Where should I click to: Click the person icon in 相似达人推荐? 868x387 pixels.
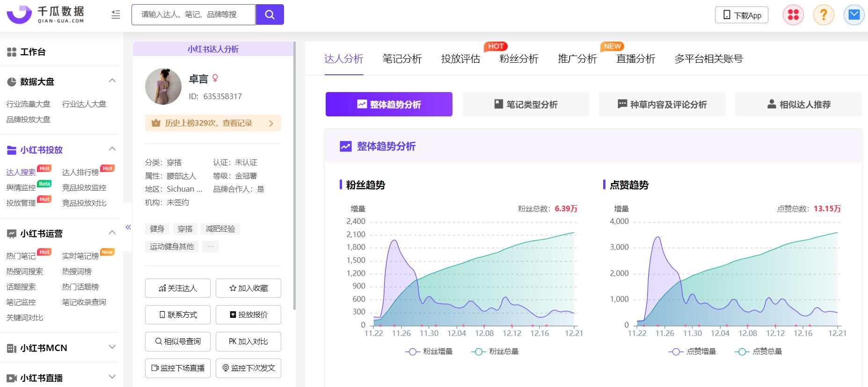coord(772,104)
